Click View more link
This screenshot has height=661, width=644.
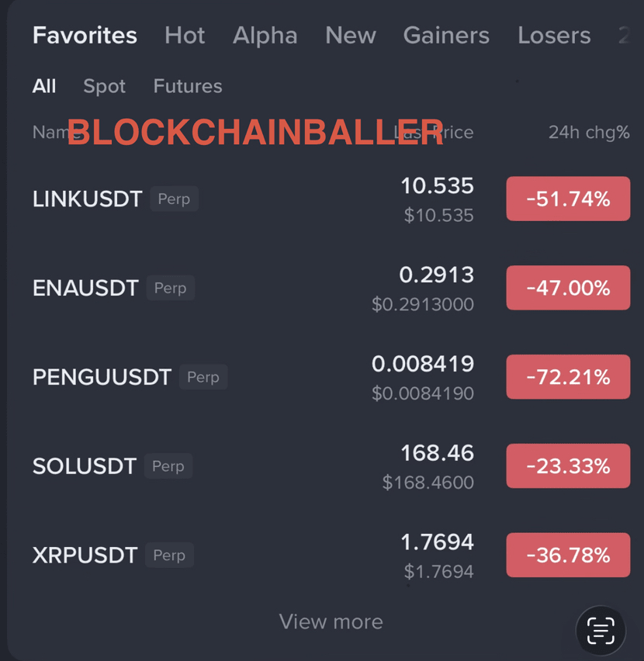[x=331, y=621]
